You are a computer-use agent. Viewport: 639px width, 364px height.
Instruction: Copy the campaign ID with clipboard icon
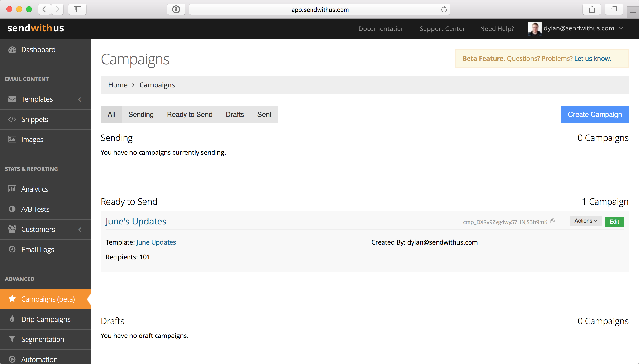553,222
